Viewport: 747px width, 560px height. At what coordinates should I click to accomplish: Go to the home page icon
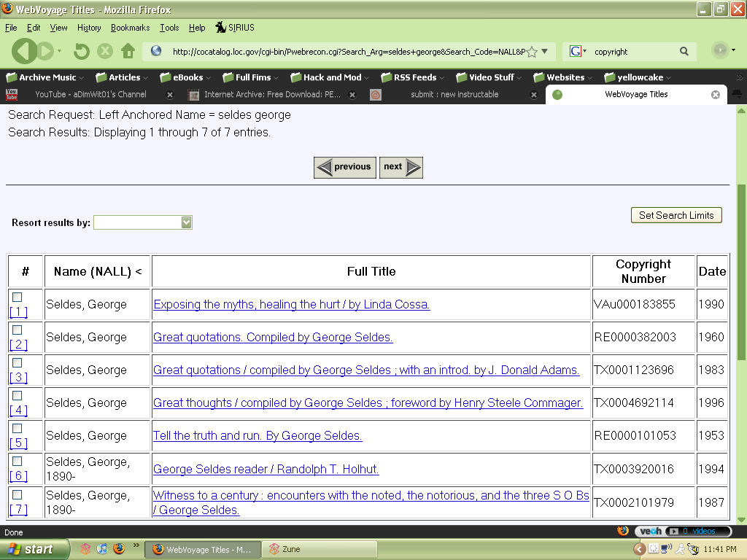[x=128, y=51]
